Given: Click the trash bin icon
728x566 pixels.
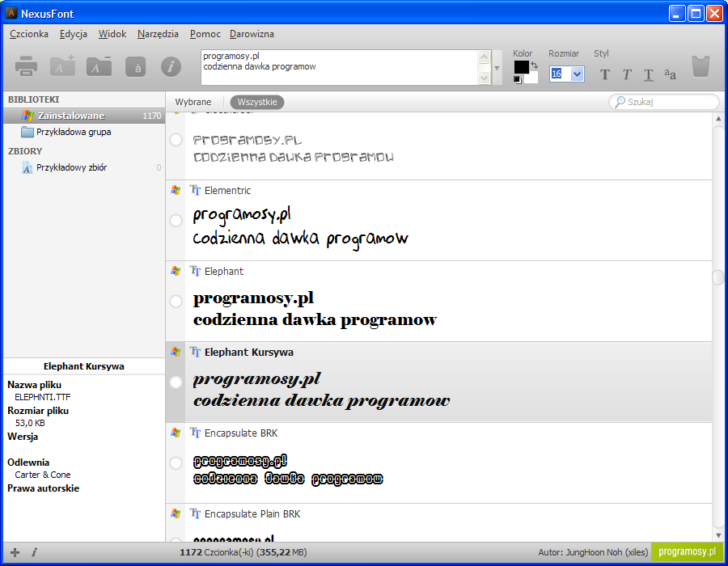Looking at the screenshot, I should pos(700,66).
